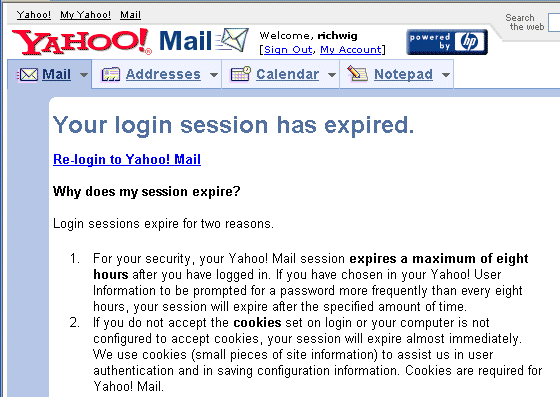Viewport: 560px width, 397px height.
Task: Click the Yahoo! red logo
Action: pyautogui.click(x=82, y=42)
